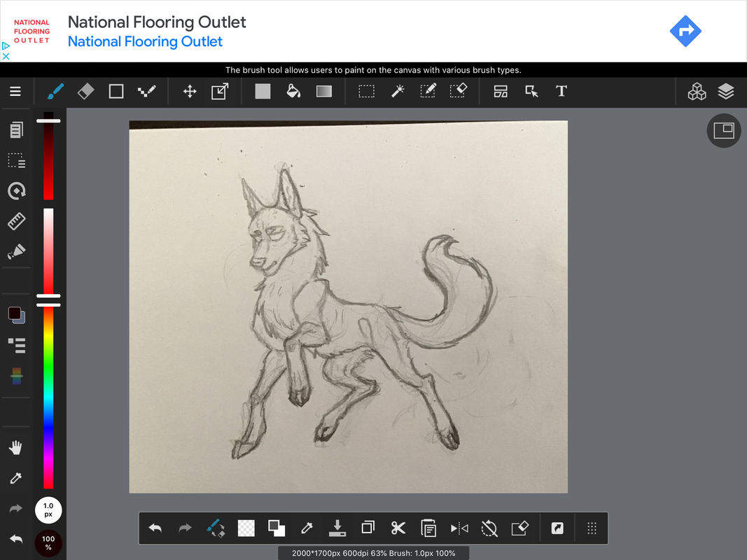Click the blue directions arrow in ad

coord(685,31)
